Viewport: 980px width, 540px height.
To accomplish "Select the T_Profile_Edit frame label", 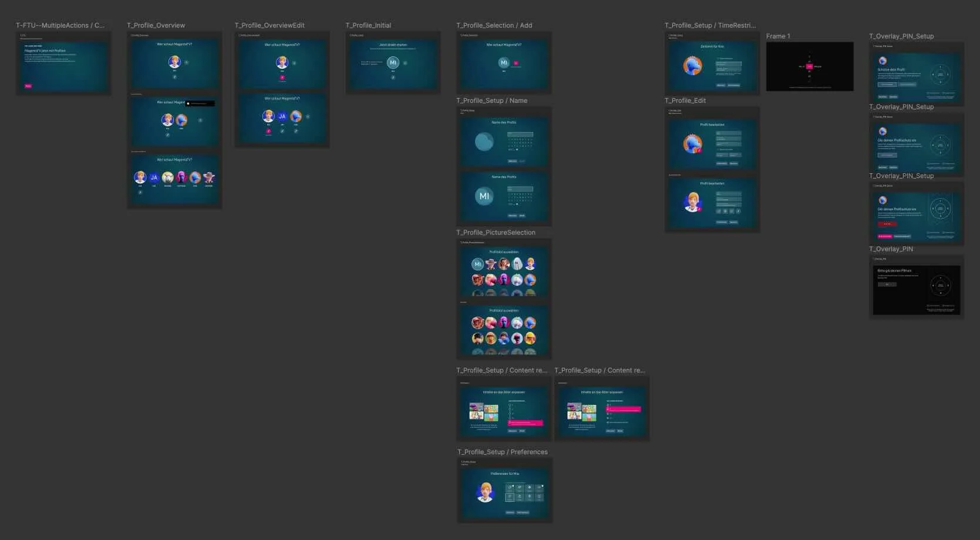I will pos(685,100).
